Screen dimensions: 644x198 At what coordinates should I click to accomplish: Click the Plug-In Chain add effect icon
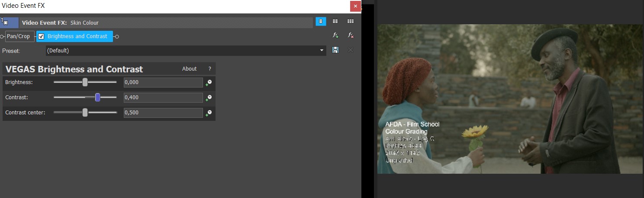click(x=335, y=36)
